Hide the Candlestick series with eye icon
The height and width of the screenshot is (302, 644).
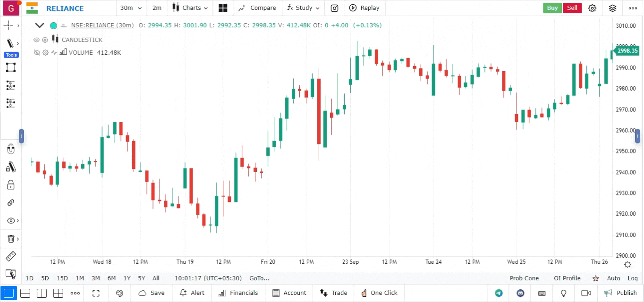37,40
